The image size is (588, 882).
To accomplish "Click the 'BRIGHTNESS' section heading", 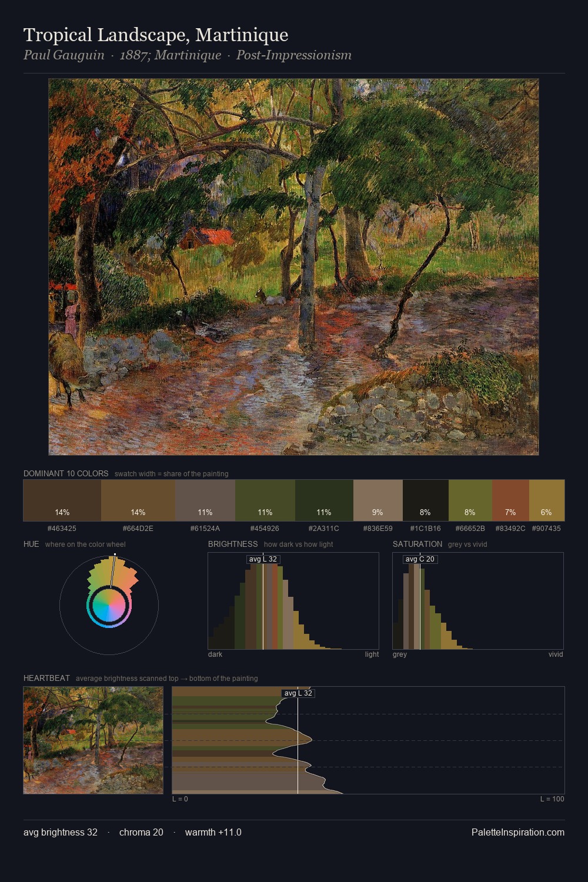I will [233, 544].
